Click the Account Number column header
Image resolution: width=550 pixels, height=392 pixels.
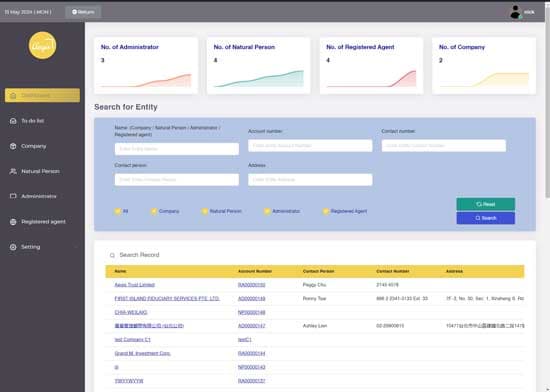click(x=255, y=271)
